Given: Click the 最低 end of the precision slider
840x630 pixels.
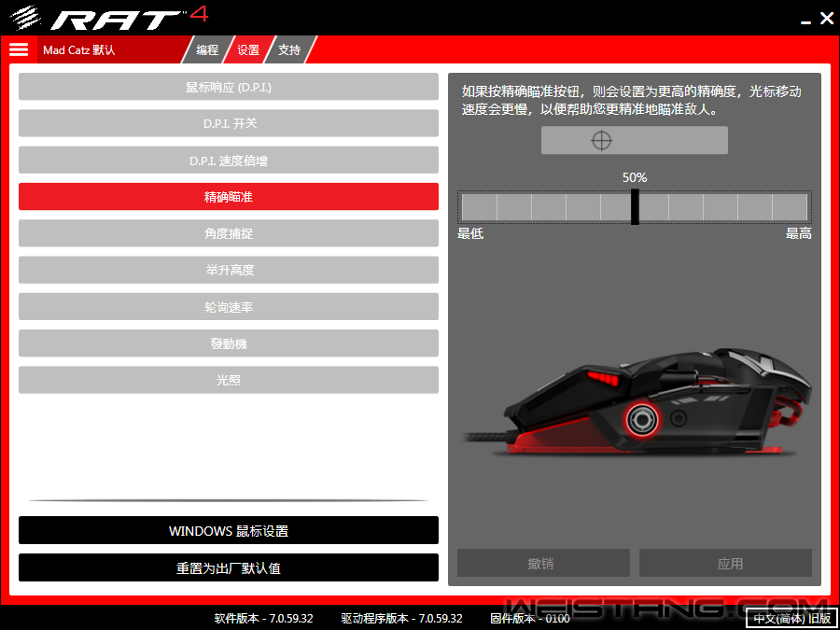Looking at the screenshot, I should (x=470, y=233).
